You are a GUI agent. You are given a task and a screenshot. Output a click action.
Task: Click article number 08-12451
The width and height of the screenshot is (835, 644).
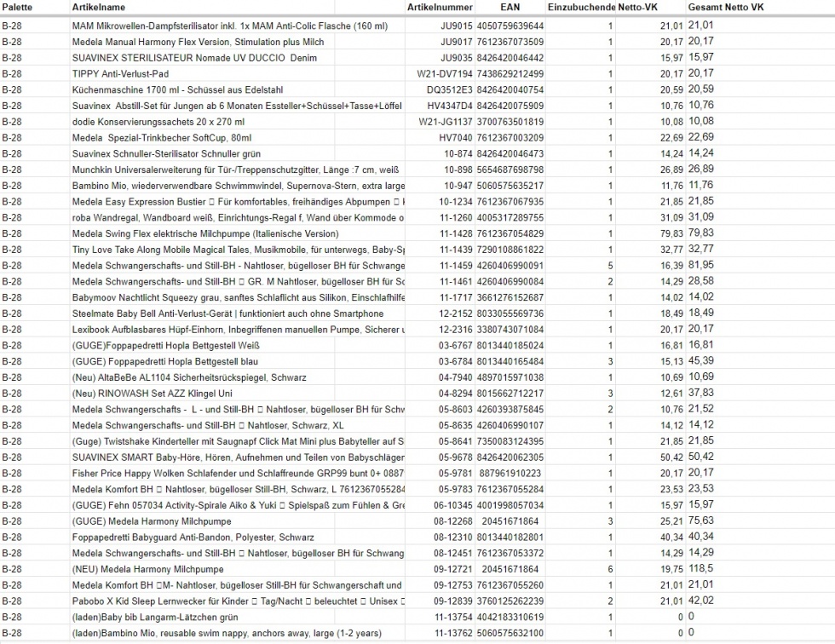[453, 553]
